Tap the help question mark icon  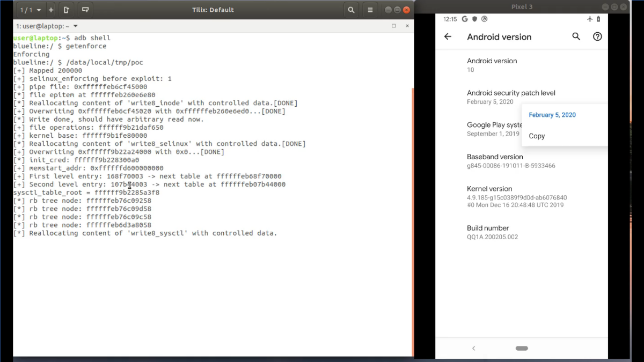pos(597,36)
